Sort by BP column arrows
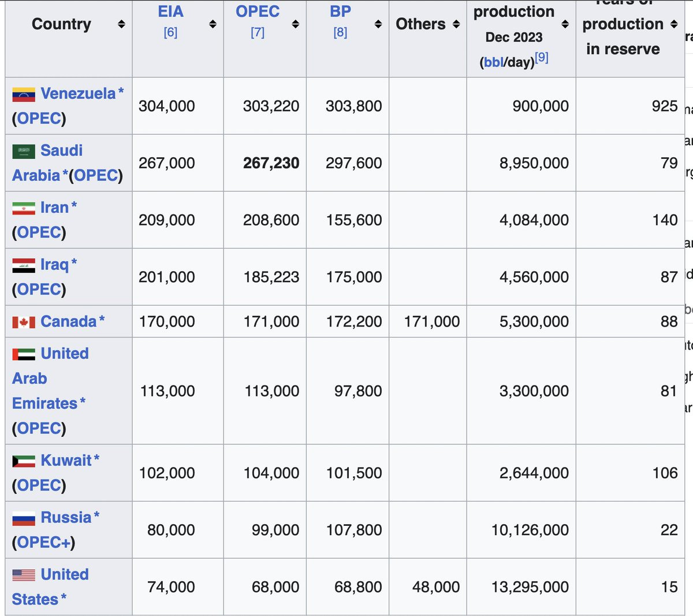The height and width of the screenshot is (616, 693). pos(378,24)
